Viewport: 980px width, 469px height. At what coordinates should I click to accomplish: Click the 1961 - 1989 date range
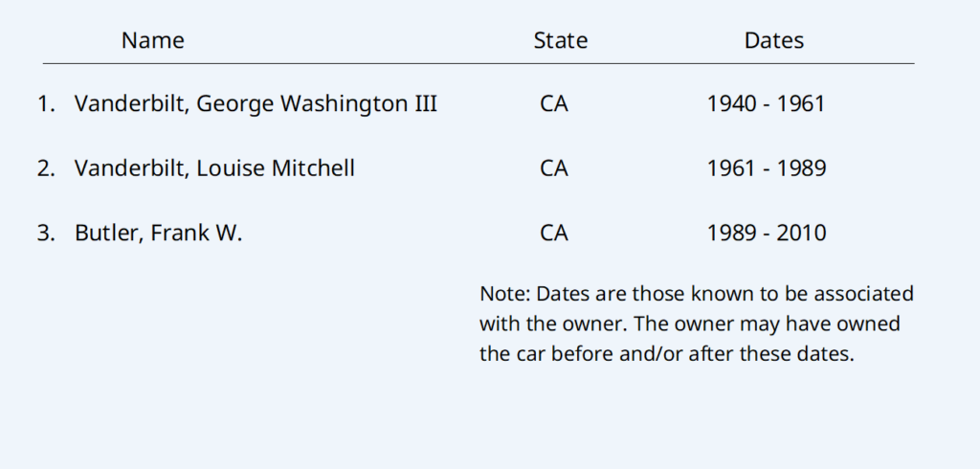click(x=766, y=168)
